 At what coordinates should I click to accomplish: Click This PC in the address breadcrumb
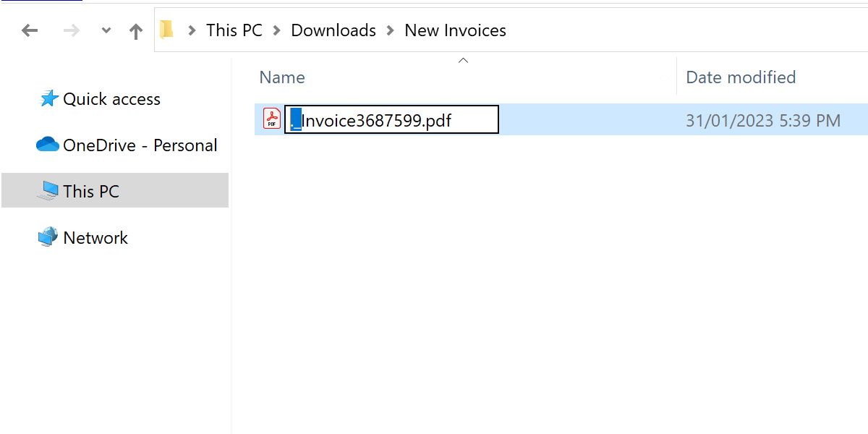pyautogui.click(x=234, y=30)
